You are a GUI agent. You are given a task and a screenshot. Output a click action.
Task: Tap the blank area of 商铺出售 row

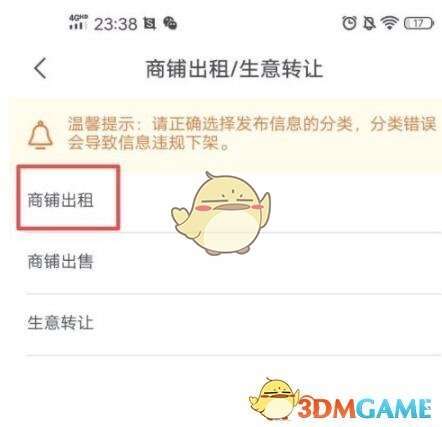pos(267,263)
